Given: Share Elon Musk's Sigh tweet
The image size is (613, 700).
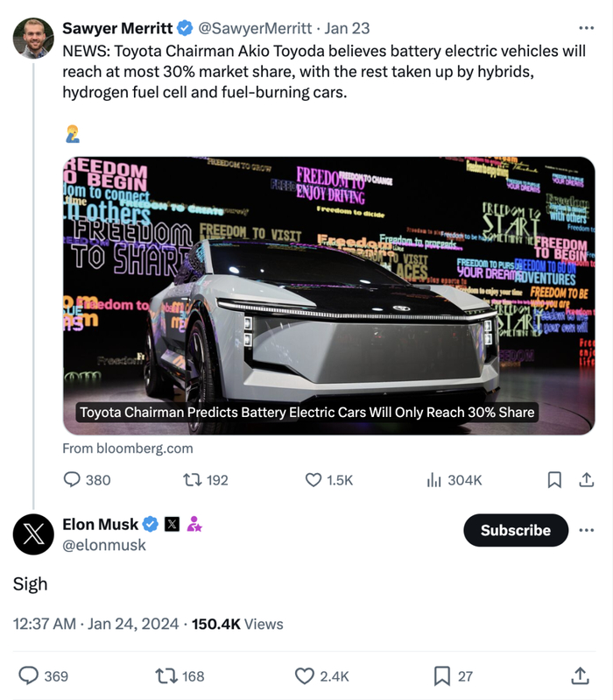Looking at the screenshot, I should click(x=580, y=675).
